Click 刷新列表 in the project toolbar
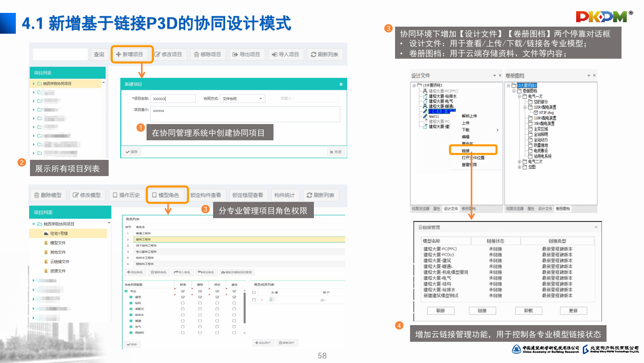 (324, 55)
